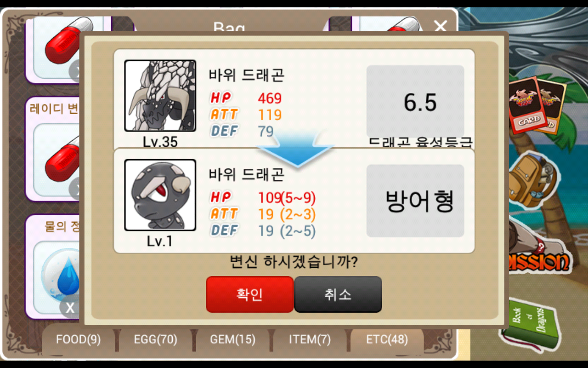The height and width of the screenshot is (368, 588).
Task: Close the Bag window
Action: pos(440,27)
